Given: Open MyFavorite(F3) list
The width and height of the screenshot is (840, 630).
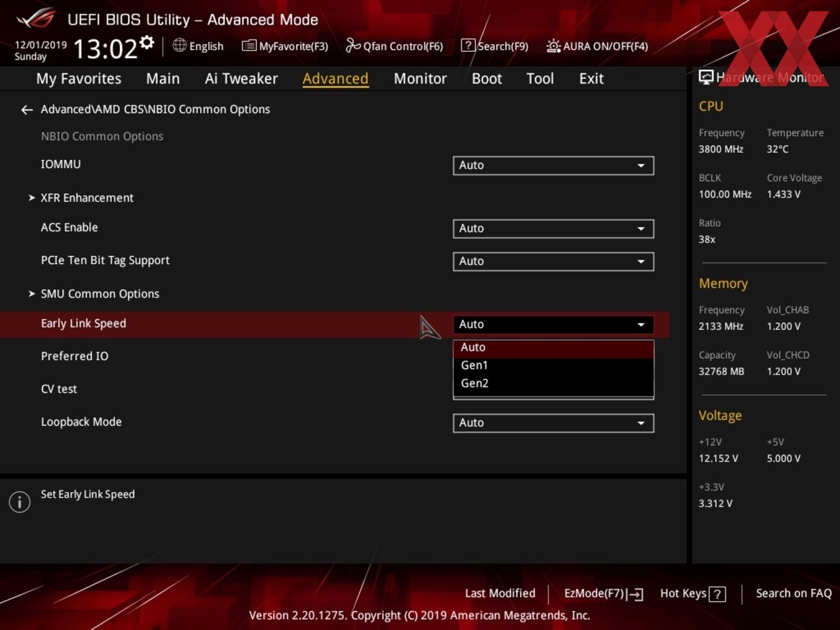Looking at the screenshot, I should click(285, 46).
